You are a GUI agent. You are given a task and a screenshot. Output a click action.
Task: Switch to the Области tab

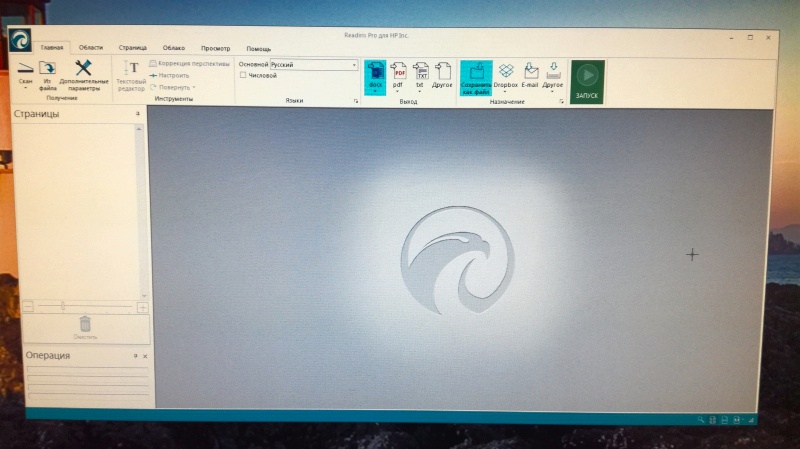click(91, 48)
